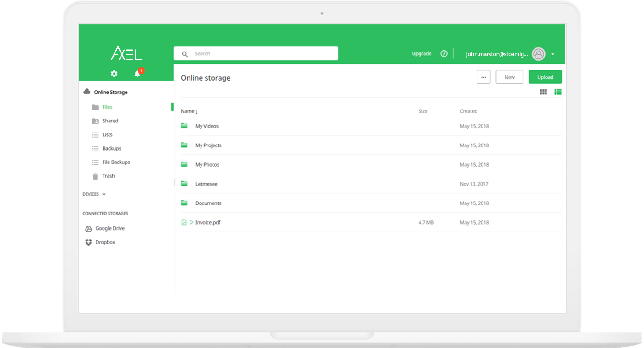Open the Documents folder name
The image size is (644, 348).
point(208,203)
